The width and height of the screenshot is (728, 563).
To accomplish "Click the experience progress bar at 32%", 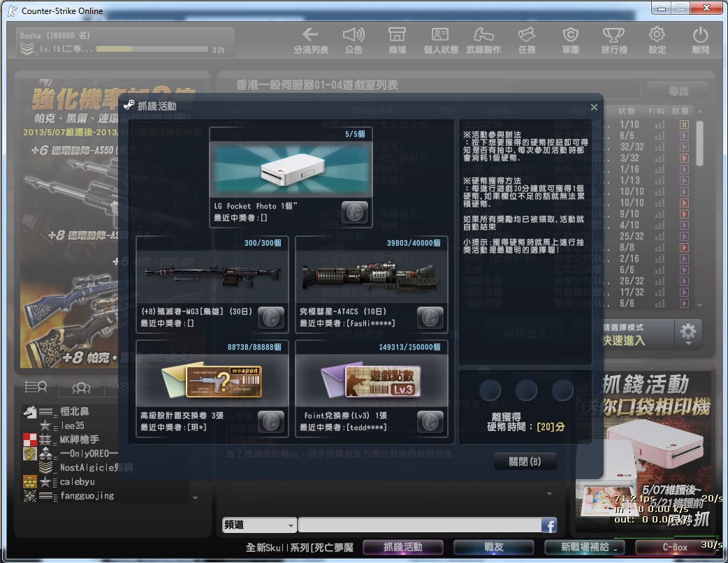I will tap(152, 49).
